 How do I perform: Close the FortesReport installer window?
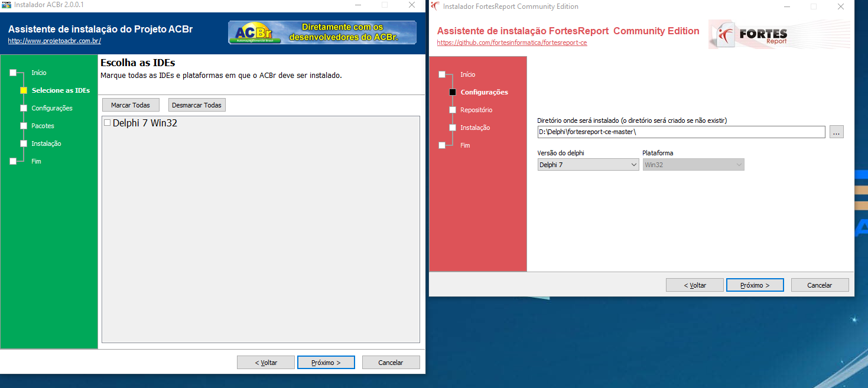click(x=841, y=6)
